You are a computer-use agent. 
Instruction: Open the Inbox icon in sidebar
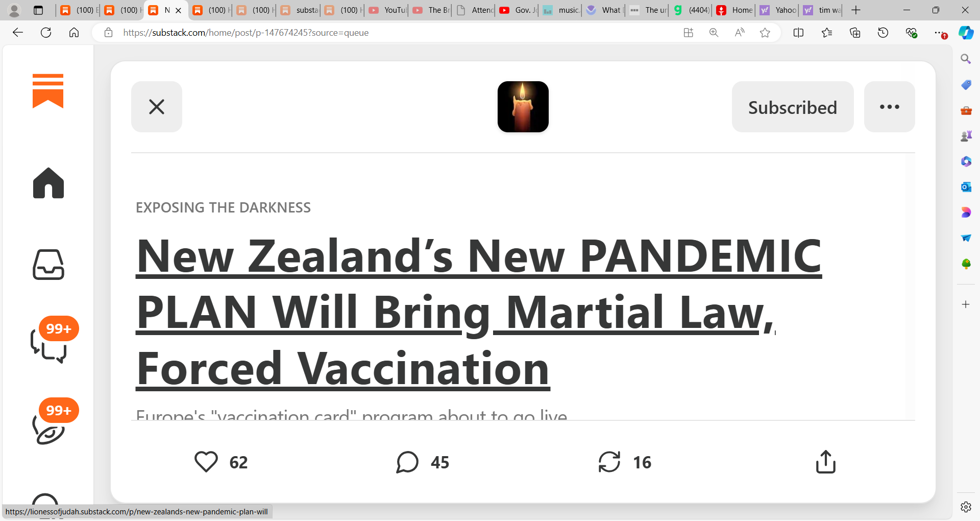[x=48, y=265]
